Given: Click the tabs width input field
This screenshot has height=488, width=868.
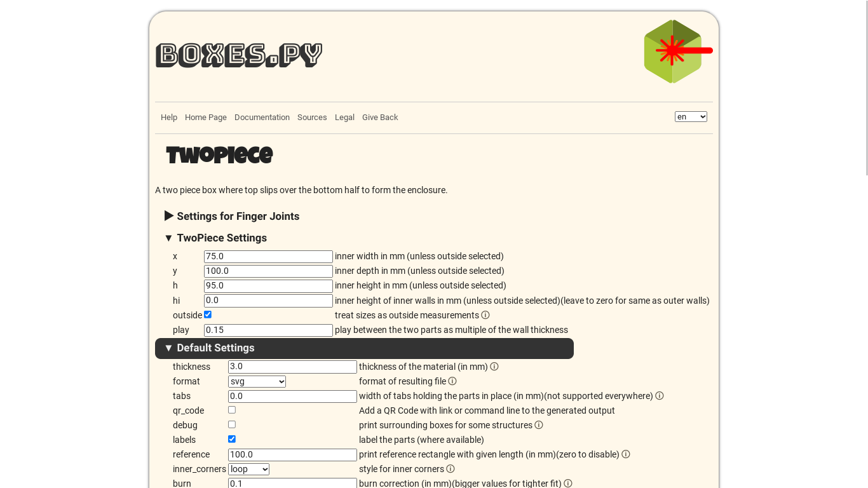Looking at the screenshot, I should click(x=292, y=396).
